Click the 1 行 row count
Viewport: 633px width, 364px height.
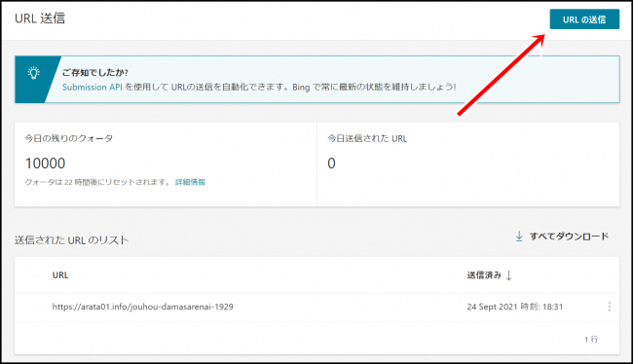[x=591, y=339]
